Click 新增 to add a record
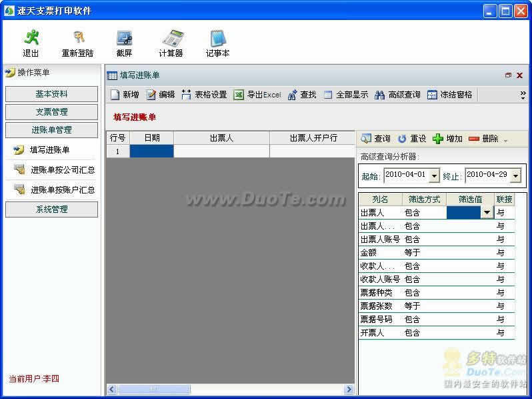This screenshot has height=399, width=532. (125, 95)
